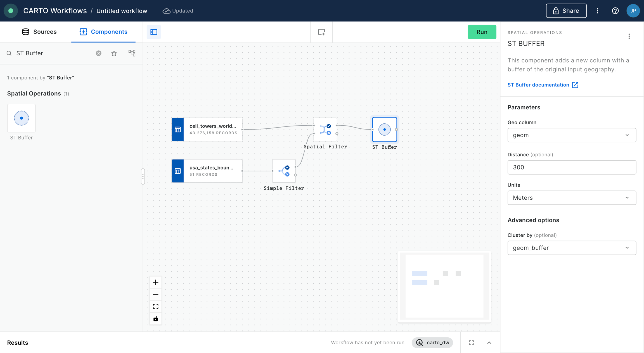Switch to the Sources tab
The image size is (644, 353).
coord(39,32)
